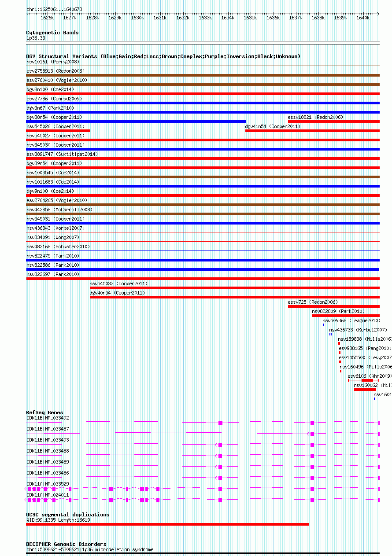
Task: Click the RefSeq Genes track title
Action: [44, 412]
